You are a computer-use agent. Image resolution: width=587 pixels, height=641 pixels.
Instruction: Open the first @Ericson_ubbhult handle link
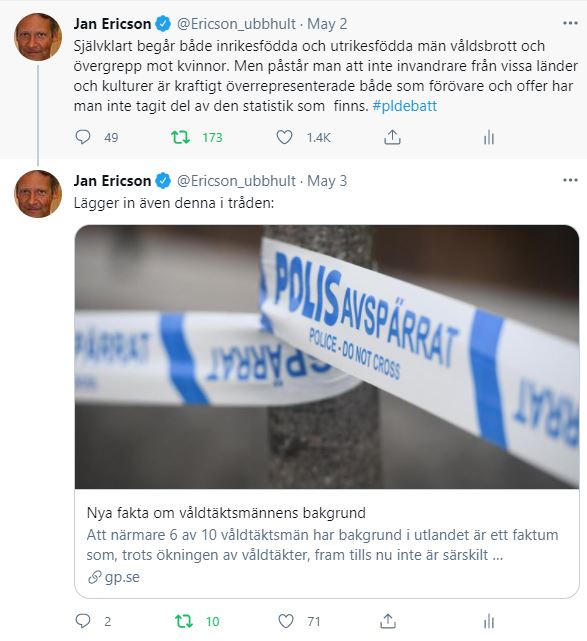236,24
